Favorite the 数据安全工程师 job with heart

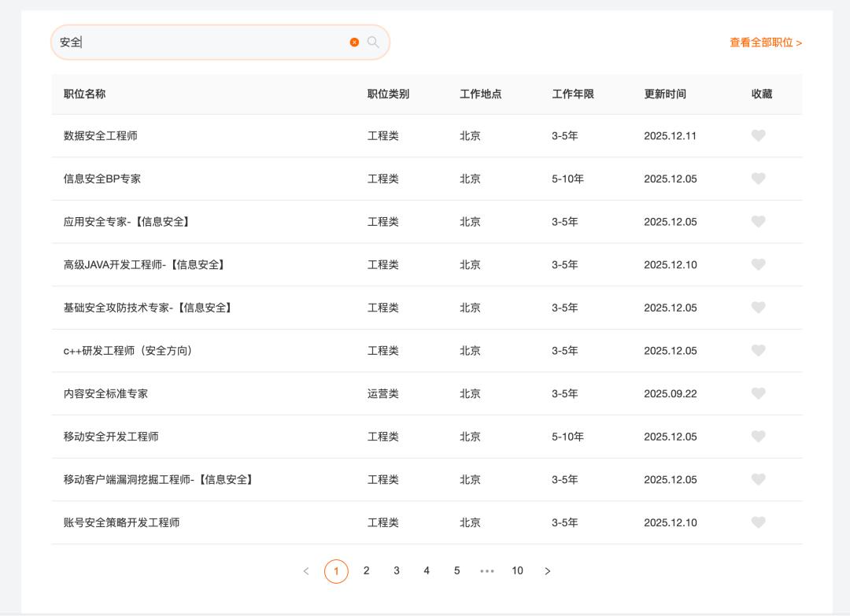[758, 136]
